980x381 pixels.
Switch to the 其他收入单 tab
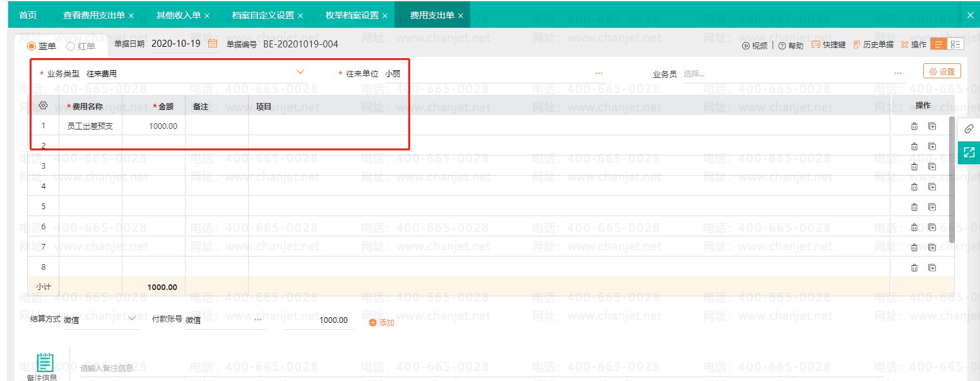[183, 15]
